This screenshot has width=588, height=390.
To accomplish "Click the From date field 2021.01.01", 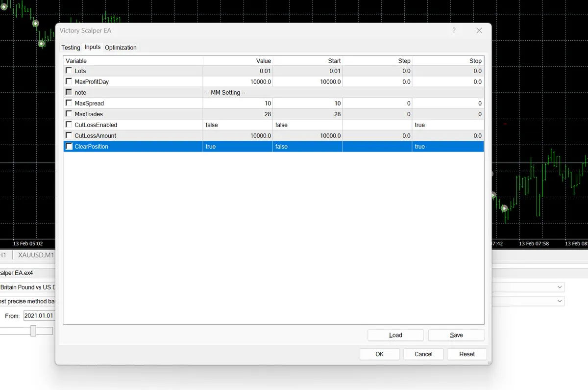I will point(39,315).
